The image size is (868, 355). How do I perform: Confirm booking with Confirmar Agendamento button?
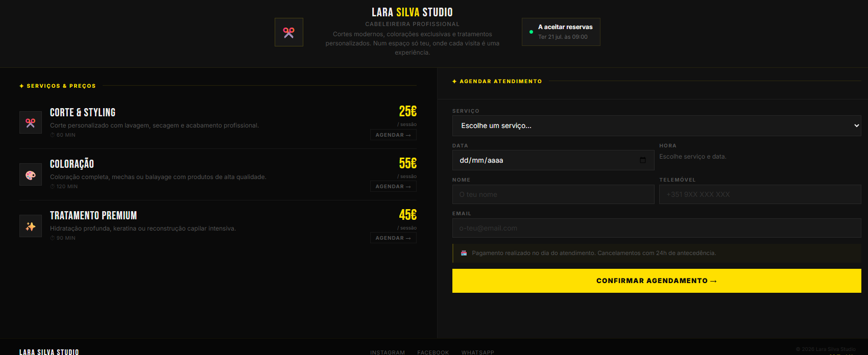[657, 281]
